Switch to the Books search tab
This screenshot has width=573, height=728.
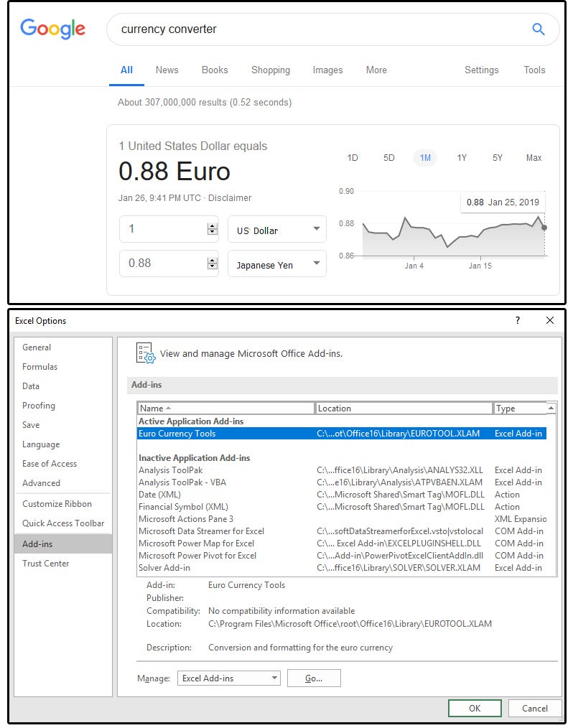click(215, 70)
